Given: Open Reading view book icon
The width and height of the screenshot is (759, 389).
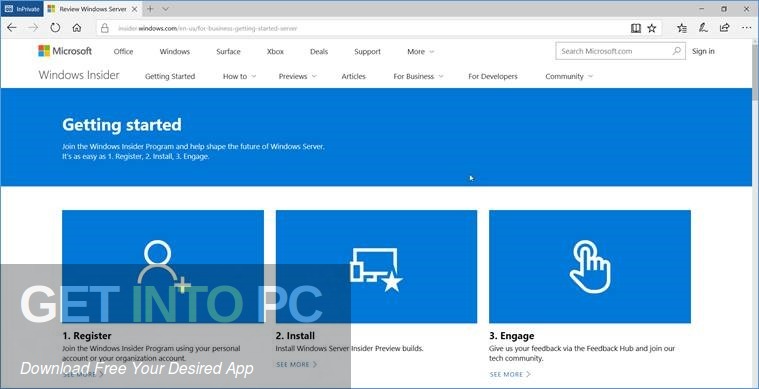Looking at the screenshot, I should [x=636, y=29].
